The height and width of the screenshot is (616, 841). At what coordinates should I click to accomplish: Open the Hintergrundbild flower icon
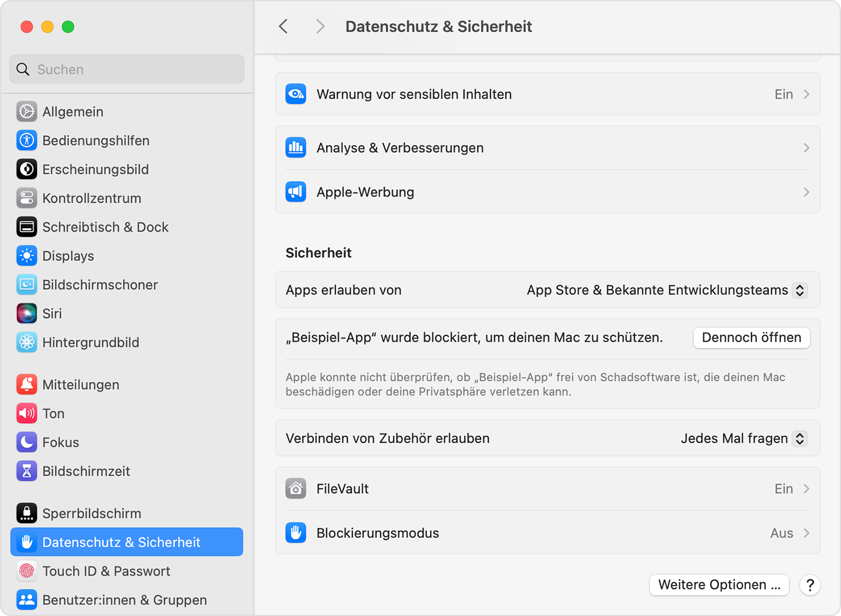[26, 342]
